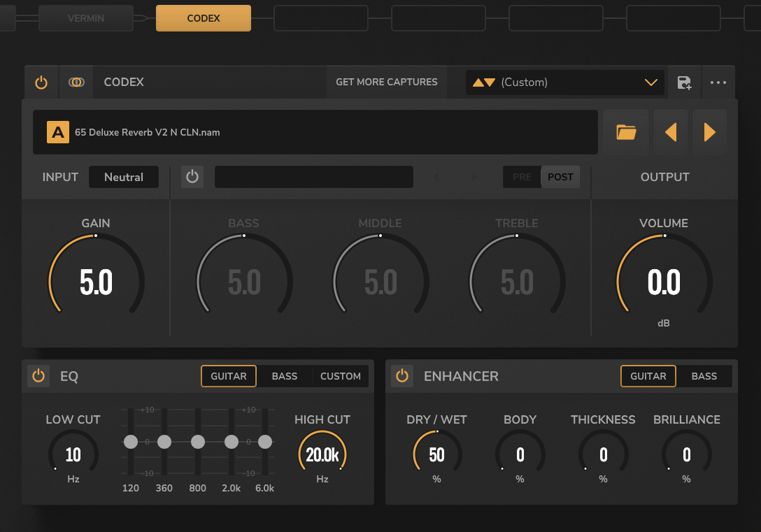Toggle the Enhancer power button
This screenshot has width=761, height=532.
coord(401,376)
